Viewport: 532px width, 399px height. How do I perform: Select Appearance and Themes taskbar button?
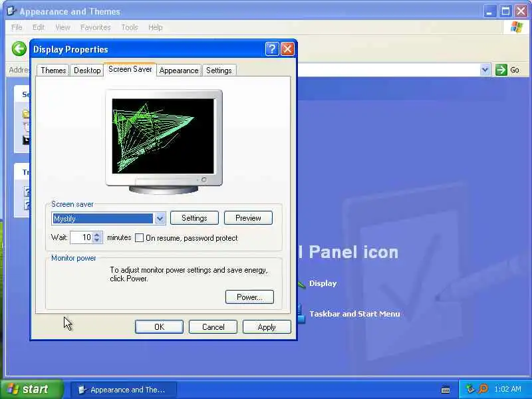124,390
